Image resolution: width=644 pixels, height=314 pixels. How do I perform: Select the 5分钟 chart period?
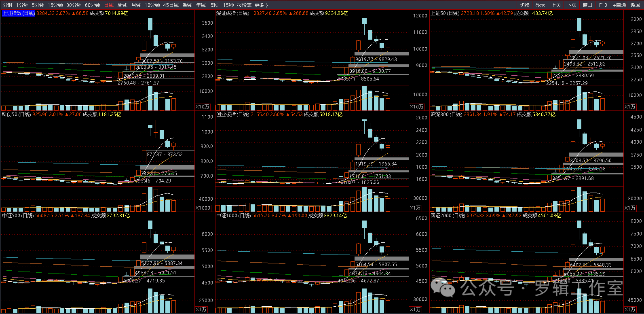tap(38, 5)
